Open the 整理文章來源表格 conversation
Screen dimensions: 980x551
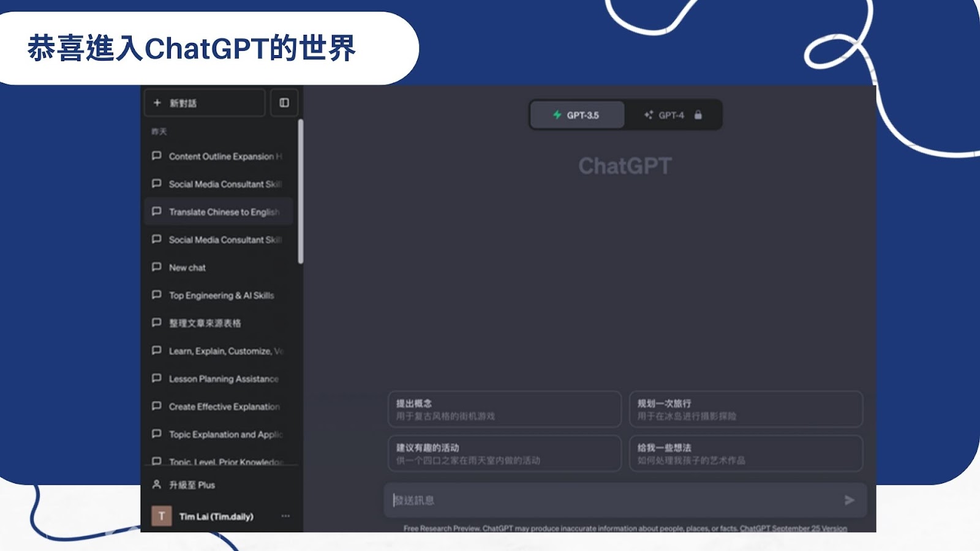coord(217,323)
